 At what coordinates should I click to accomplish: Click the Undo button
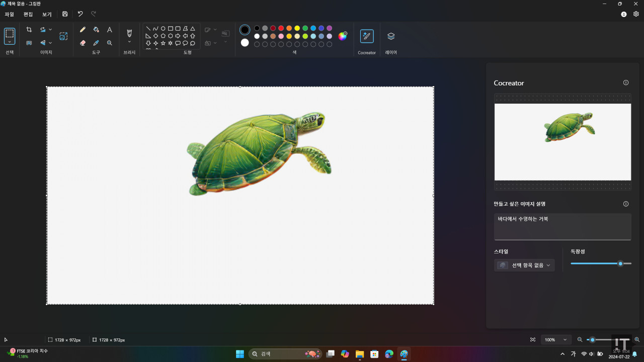pos(80,14)
